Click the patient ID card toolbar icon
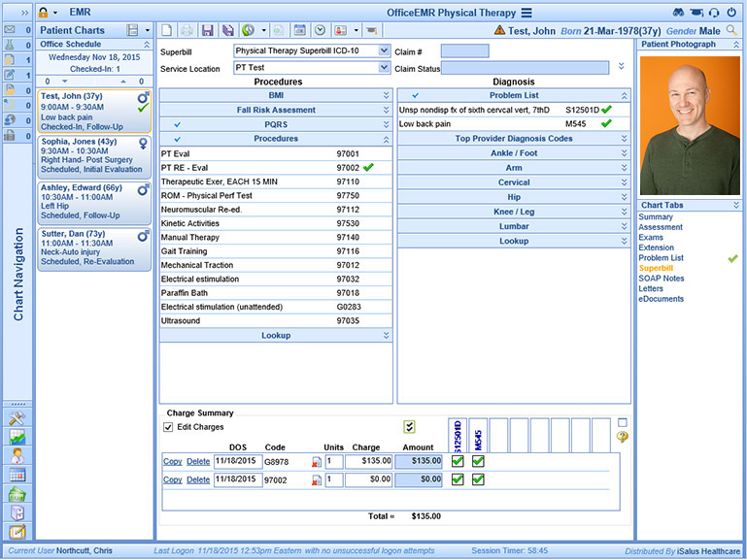Image resolution: width=747 pixels, height=560 pixels. (340, 30)
